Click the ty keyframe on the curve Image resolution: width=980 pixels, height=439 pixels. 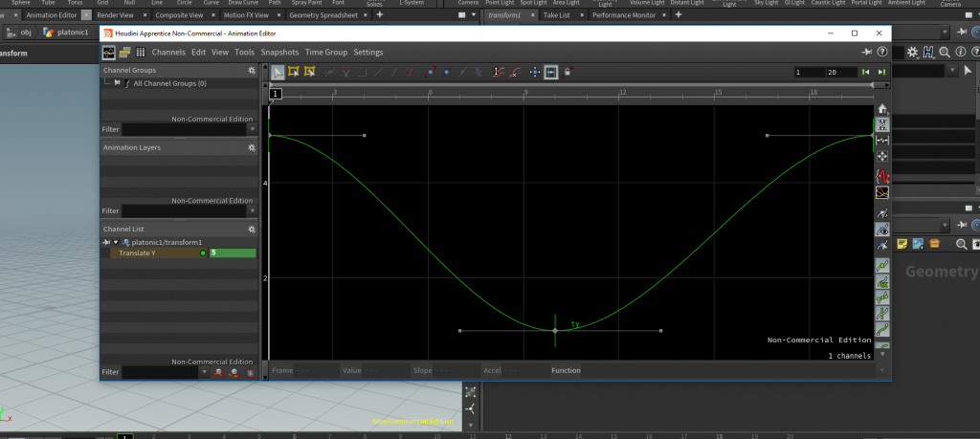click(x=555, y=331)
